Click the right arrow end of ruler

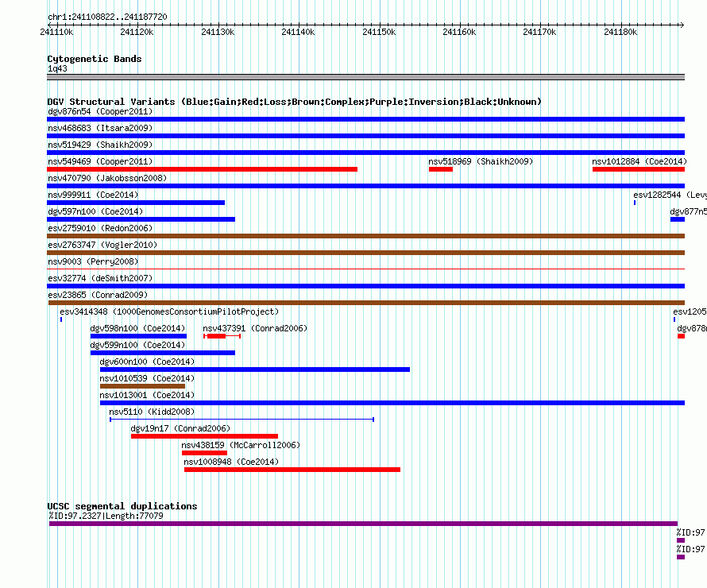click(682, 25)
